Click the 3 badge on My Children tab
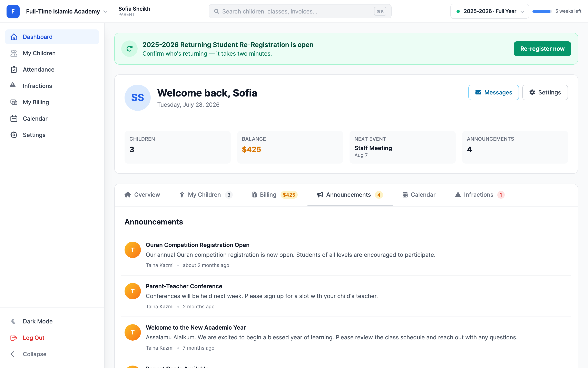The width and height of the screenshot is (588, 368). [x=229, y=195]
